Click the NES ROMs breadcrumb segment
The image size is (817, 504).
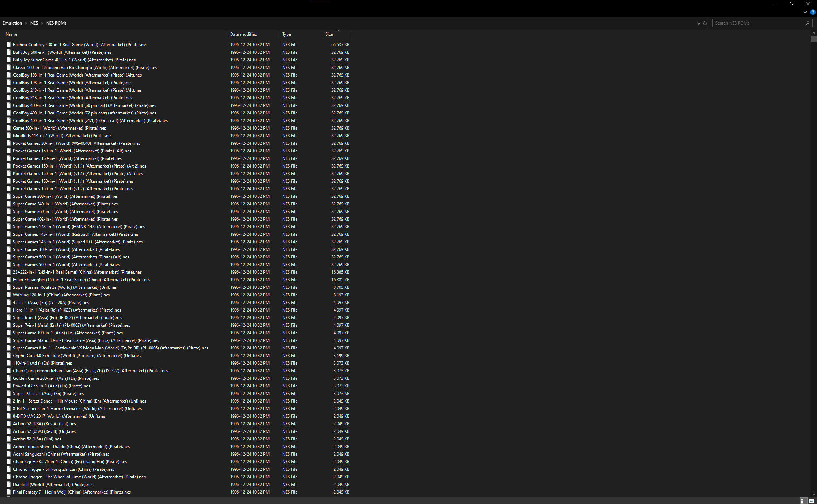56,23
